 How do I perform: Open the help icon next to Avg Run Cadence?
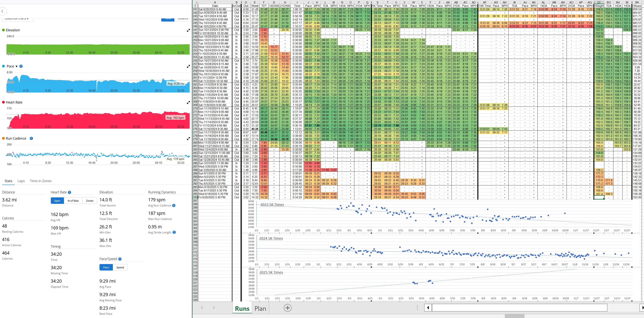[174, 205]
